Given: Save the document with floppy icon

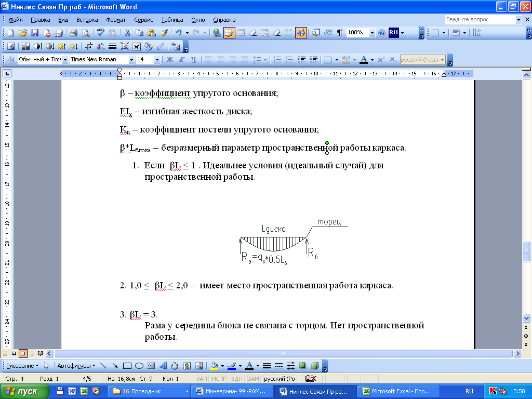Looking at the screenshot, I should pos(35,33).
